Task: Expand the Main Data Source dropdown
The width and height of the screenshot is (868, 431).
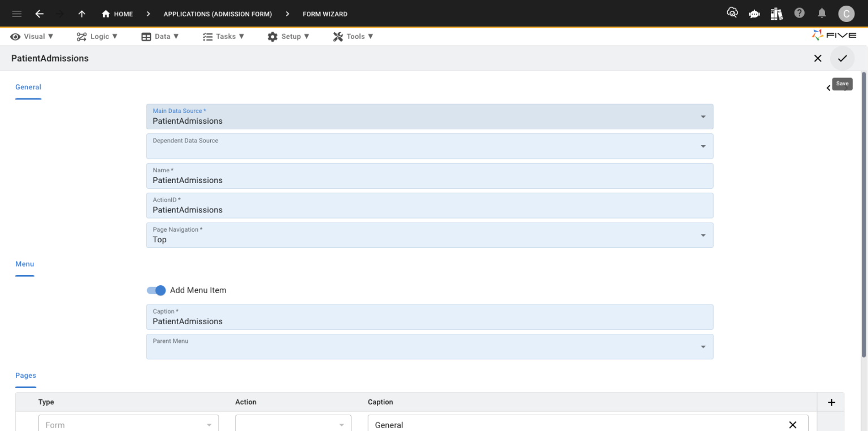Action: click(703, 117)
